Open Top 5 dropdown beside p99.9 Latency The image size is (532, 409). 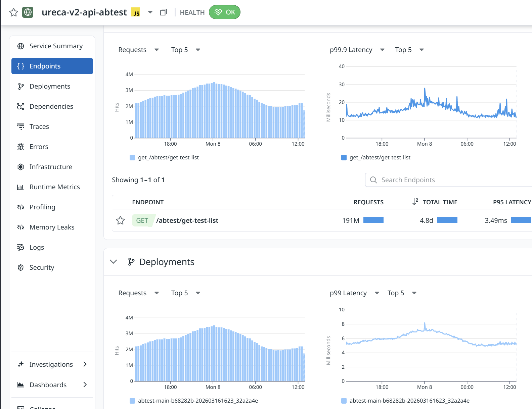409,50
